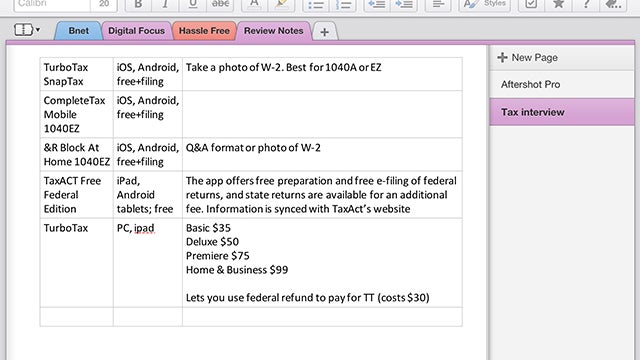Switch to the Digital Focus tab

pyautogui.click(x=136, y=31)
